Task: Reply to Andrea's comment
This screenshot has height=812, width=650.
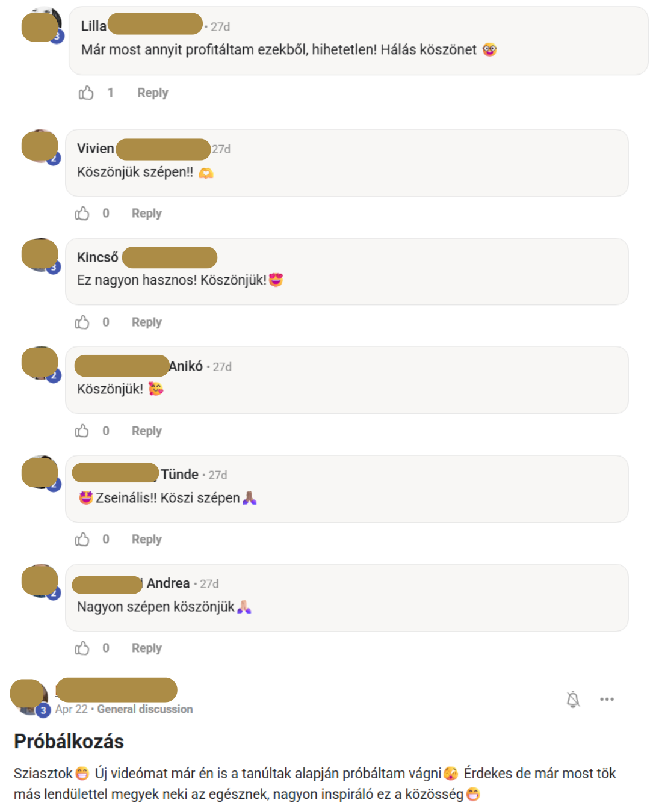Action: pos(147,648)
